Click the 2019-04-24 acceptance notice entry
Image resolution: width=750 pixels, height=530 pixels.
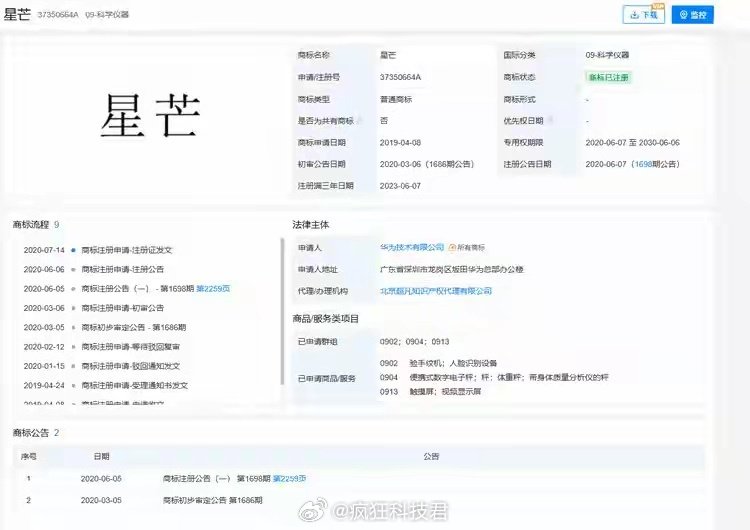tap(106, 385)
